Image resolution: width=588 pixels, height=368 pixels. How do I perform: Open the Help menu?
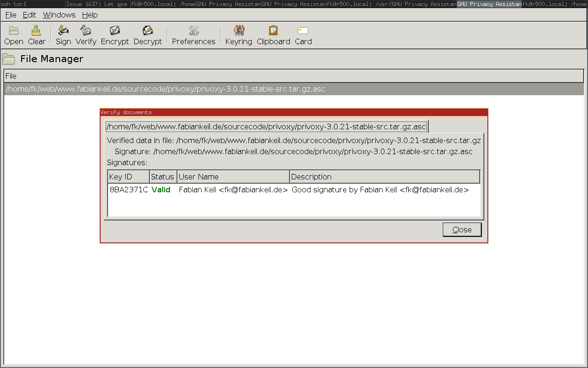[90, 15]
